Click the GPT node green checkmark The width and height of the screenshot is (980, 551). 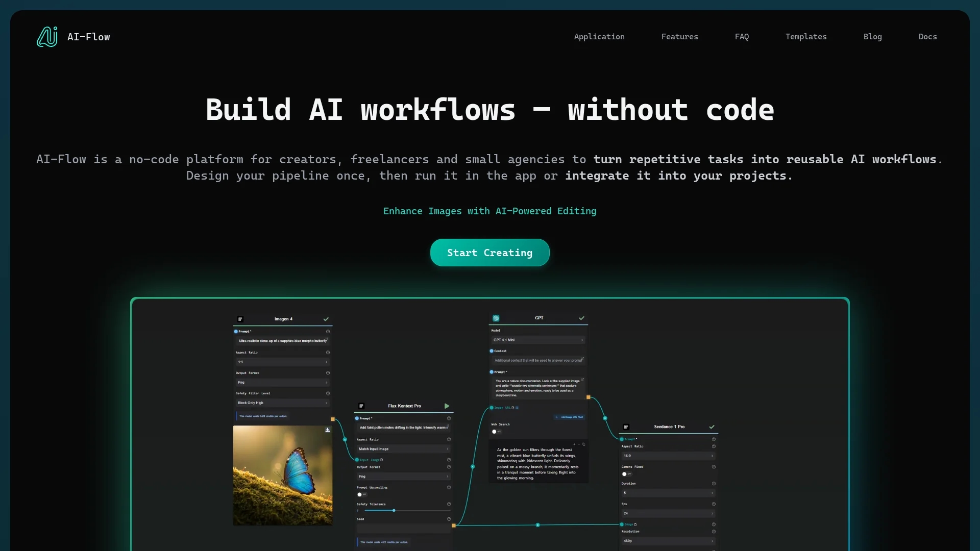coord(581,318)
